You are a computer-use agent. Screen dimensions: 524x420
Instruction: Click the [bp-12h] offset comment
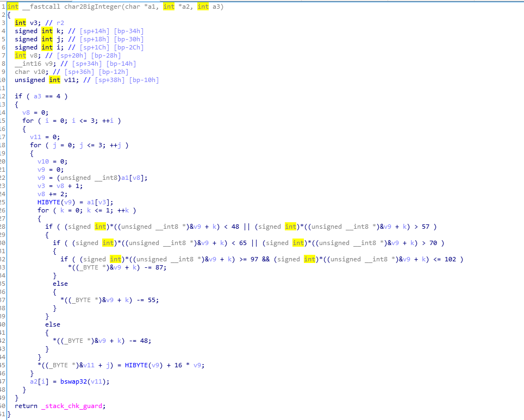114,72
